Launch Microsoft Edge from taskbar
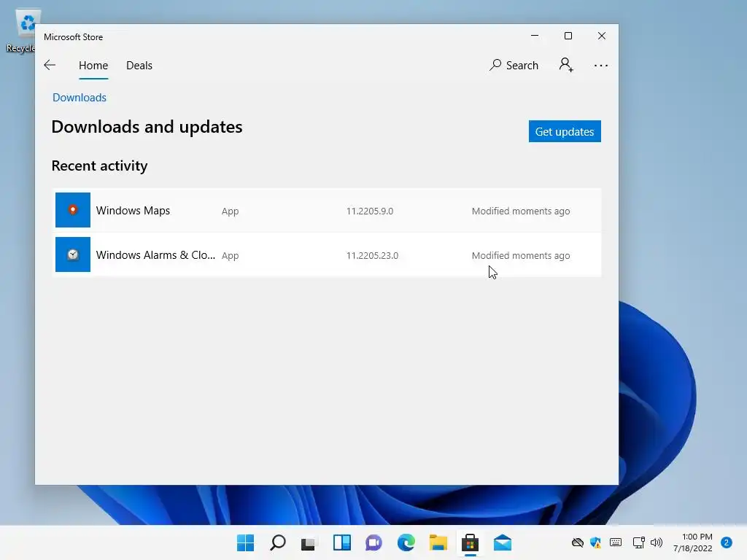The height and width of the screenshot is (560, 747). [x=406, y=542]
